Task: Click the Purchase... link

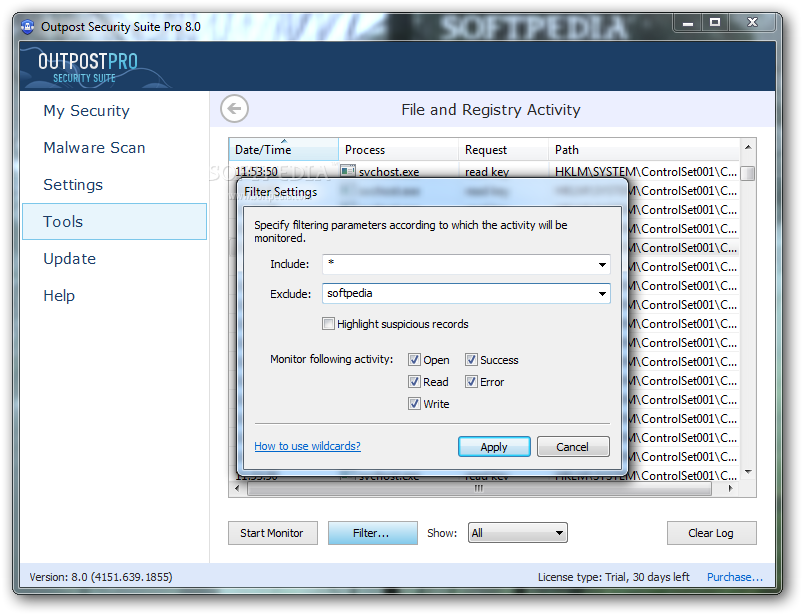Action: point(735,577)
